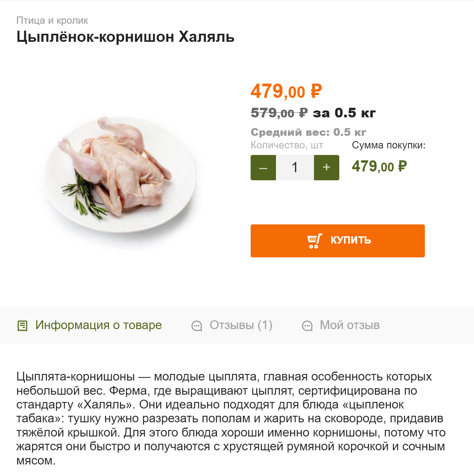This screenshot has width=474, height=476.
Task: Focus the quantity input field showing 1
Action: coord(295,168)
